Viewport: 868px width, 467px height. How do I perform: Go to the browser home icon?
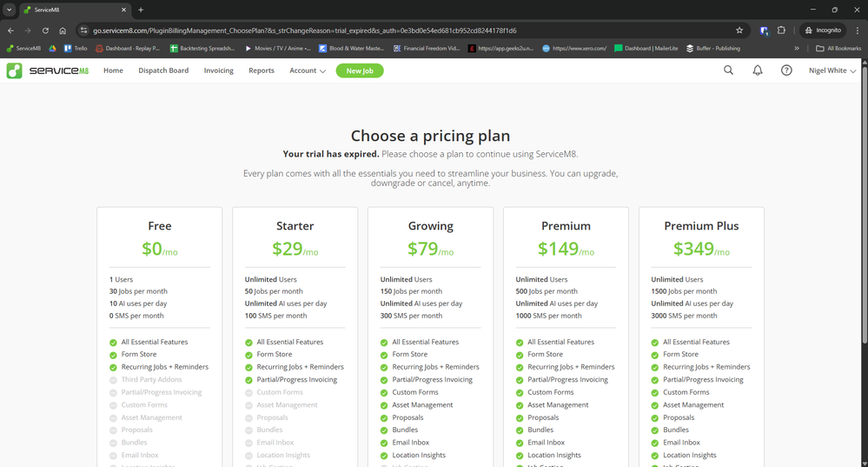coord(63,30)
